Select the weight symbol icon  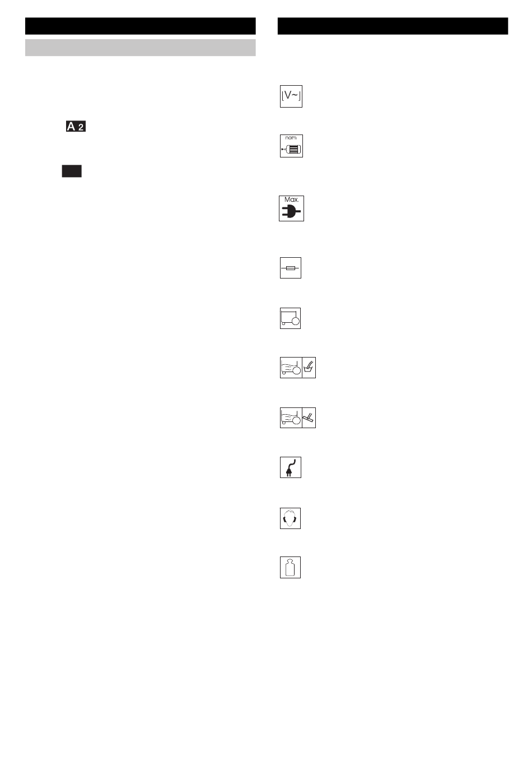[x=291, y=568]
